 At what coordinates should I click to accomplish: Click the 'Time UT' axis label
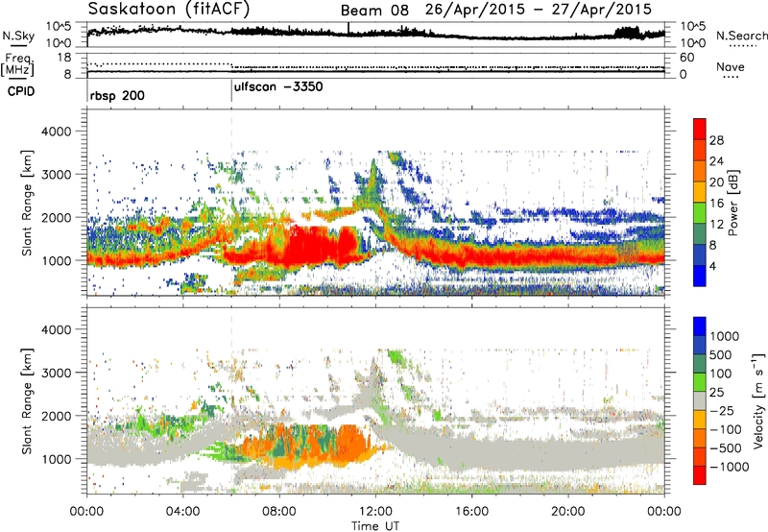(x=375, y=526)
